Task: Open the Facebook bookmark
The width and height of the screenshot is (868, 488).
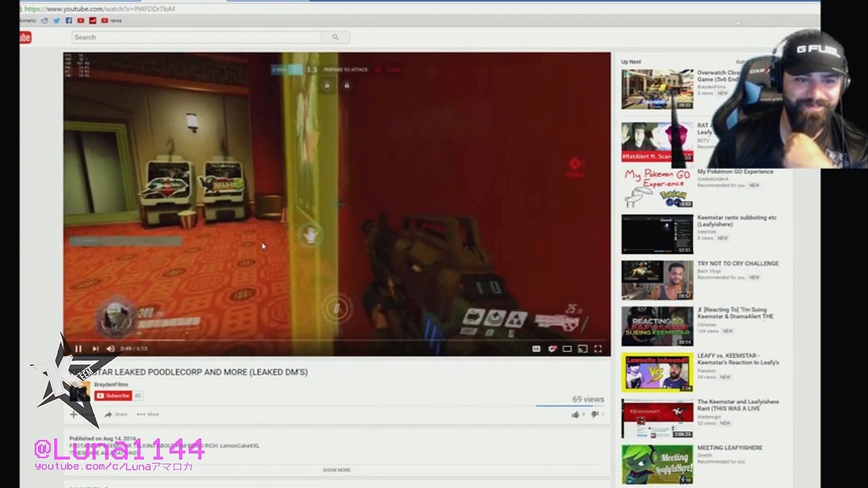Action: pos(68,20)
